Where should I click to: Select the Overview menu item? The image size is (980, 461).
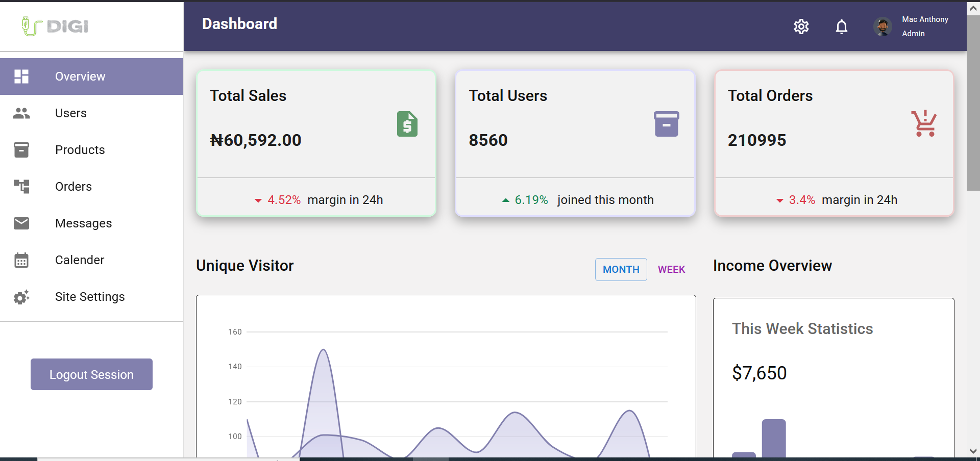point(80,76)
